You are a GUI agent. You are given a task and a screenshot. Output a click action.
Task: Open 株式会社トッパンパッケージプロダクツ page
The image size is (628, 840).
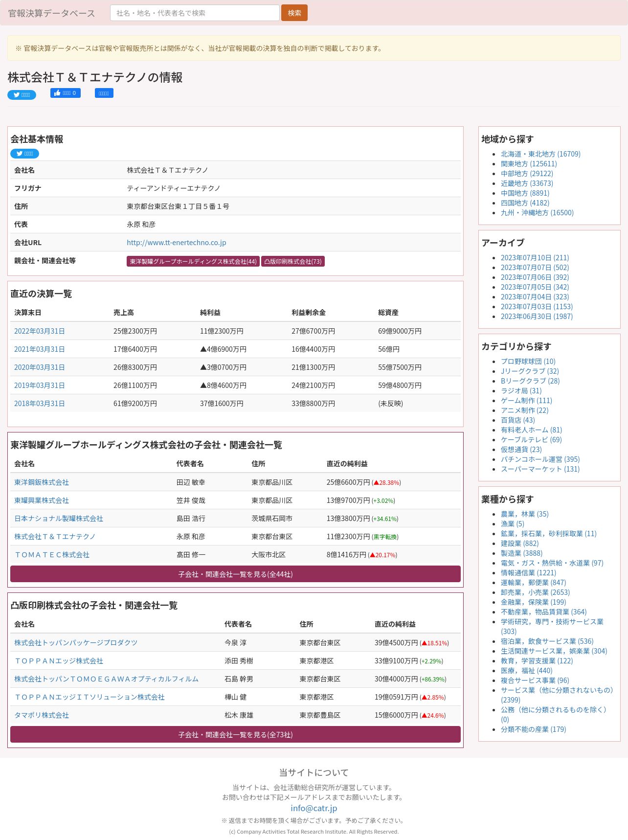pyautogui.click(x=76, y=643)
